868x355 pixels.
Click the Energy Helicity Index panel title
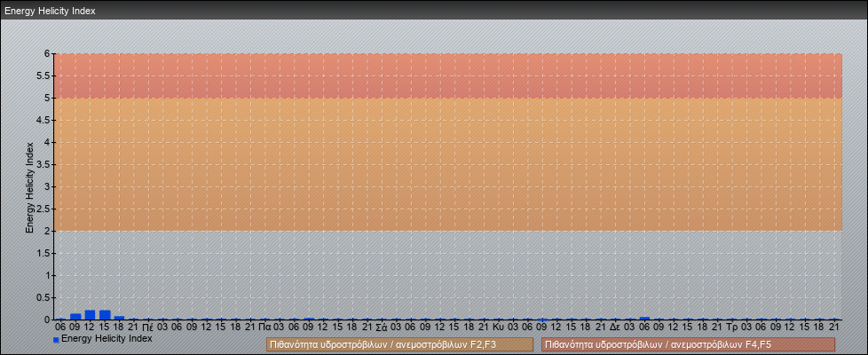(50, 11)
